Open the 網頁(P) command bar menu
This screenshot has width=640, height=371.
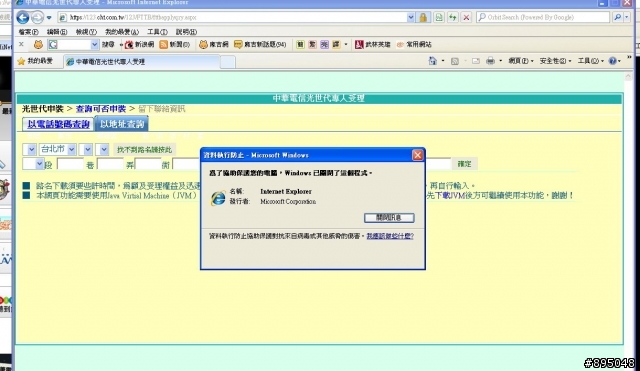(521, 61)
